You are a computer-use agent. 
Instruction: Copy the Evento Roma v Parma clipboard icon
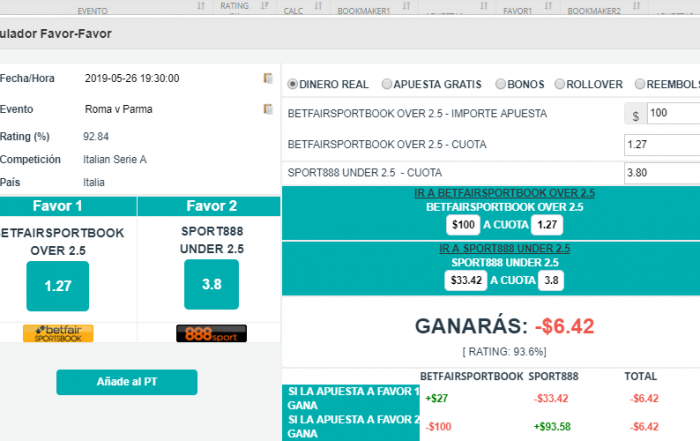[268, 109]
